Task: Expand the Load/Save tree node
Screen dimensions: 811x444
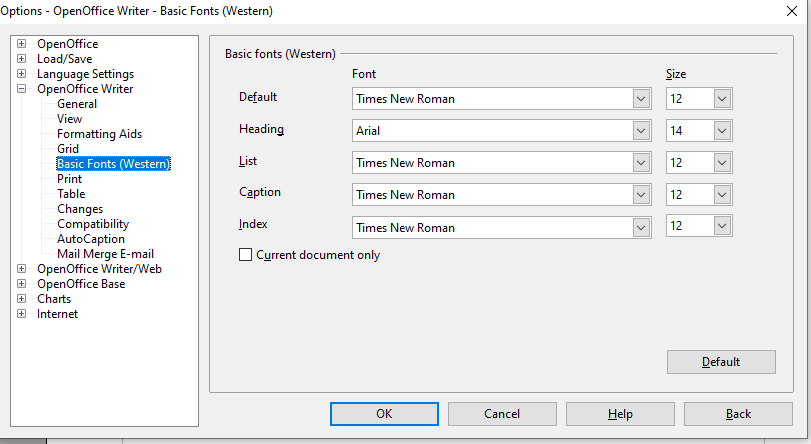Action: (x=21, y=59)
